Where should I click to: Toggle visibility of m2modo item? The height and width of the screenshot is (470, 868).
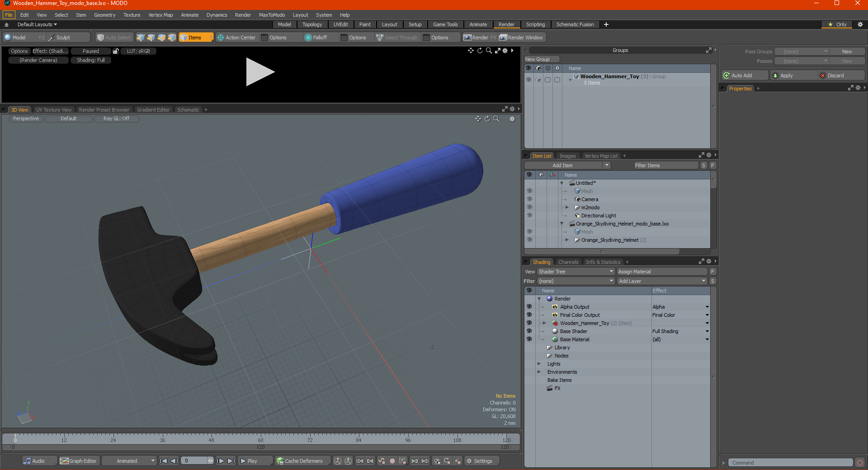[529, 207]
